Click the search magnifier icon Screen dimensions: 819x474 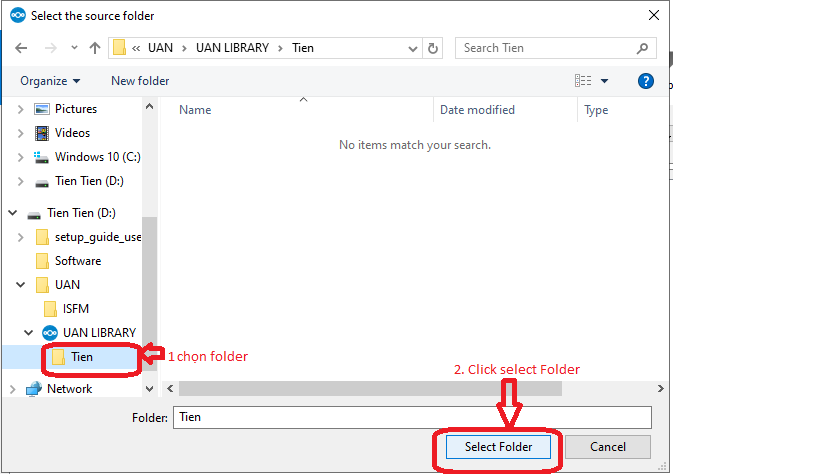tap(642, 48)
